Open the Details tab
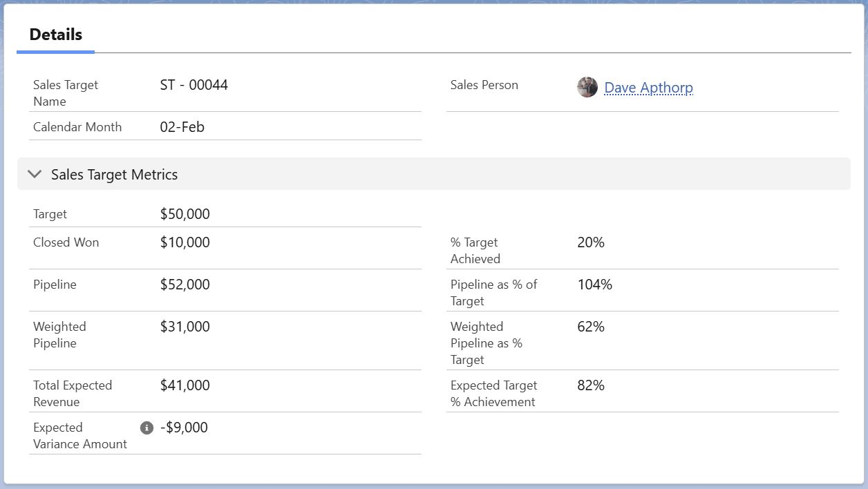The height and width of the screenshot is (489, 868). click(56, 35)
